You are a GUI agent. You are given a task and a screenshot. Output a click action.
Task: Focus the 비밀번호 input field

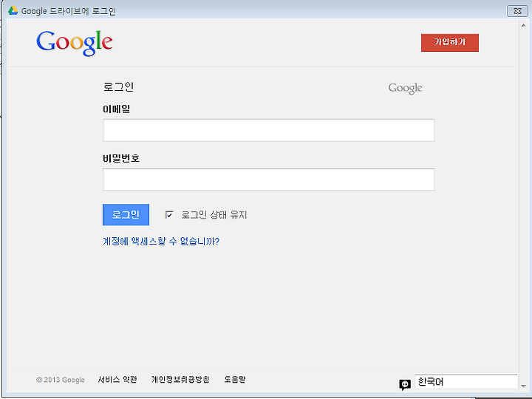[268, 179]
